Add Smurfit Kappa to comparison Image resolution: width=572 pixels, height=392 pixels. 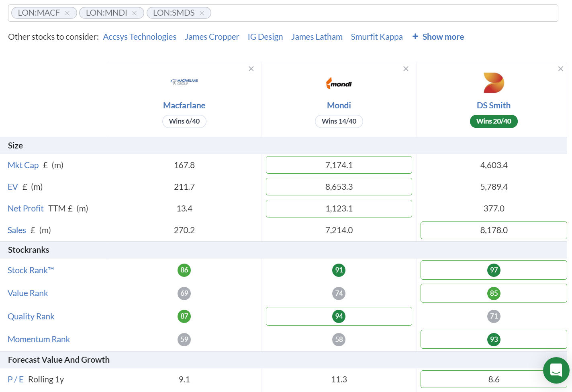[x=376, y=37]
